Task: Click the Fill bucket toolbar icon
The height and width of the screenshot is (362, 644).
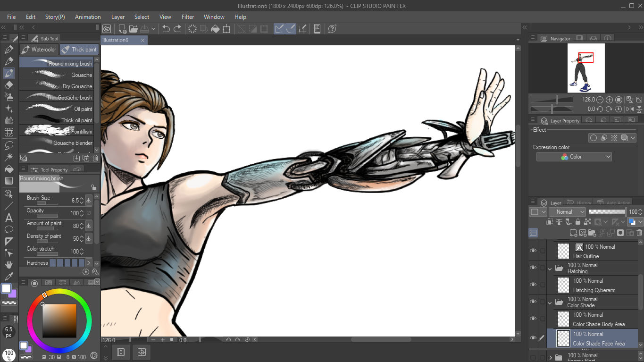Action: click(x=215, y=29)
